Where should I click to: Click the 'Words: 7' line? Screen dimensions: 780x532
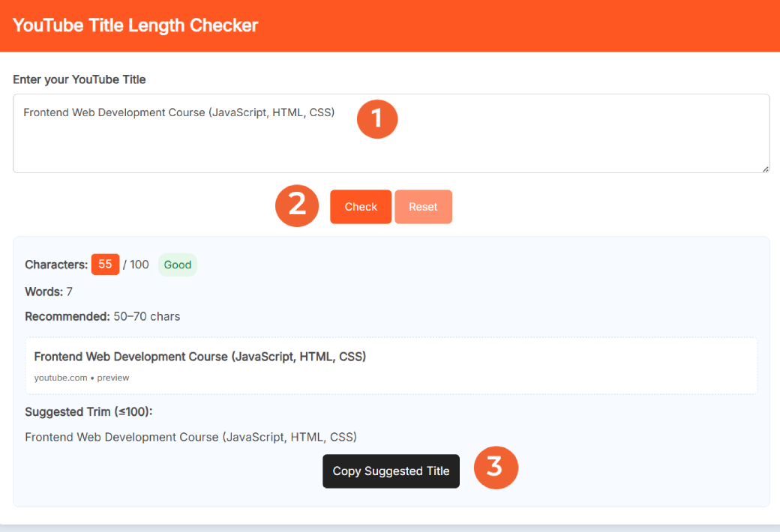tap(49, 292)
